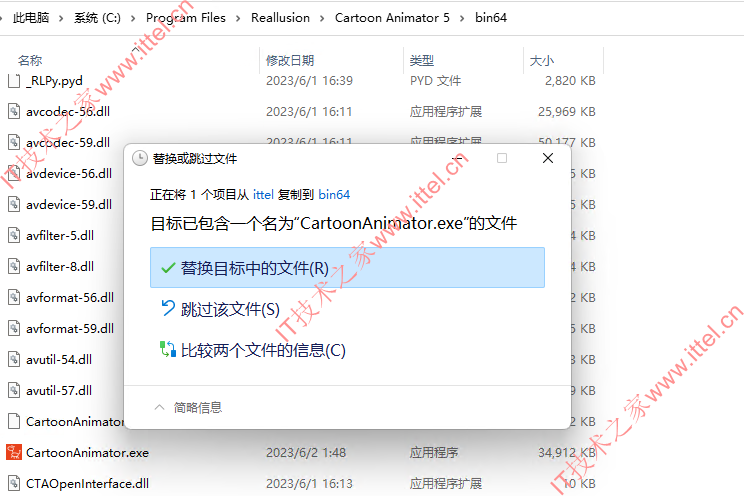
Task: Click date 2023/6/2 1:48 of CartoonAnimator.exe
Action: click(x=306, y=453)
